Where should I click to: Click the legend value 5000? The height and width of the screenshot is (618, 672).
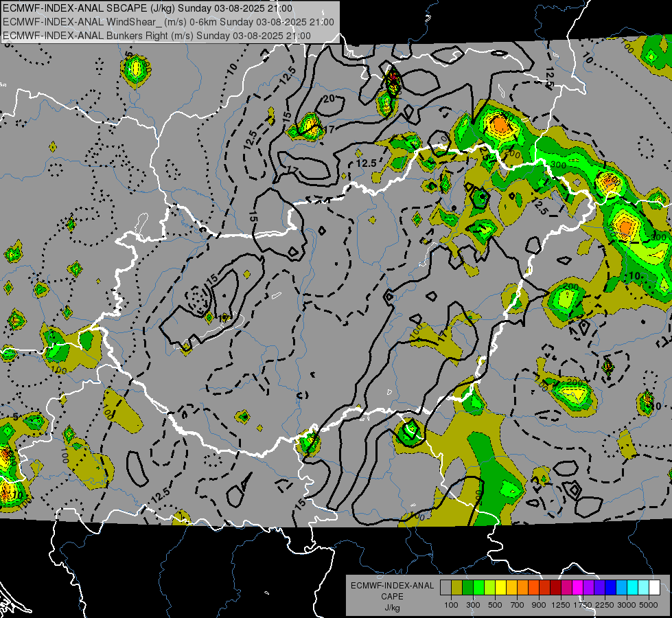coord(649,605)
